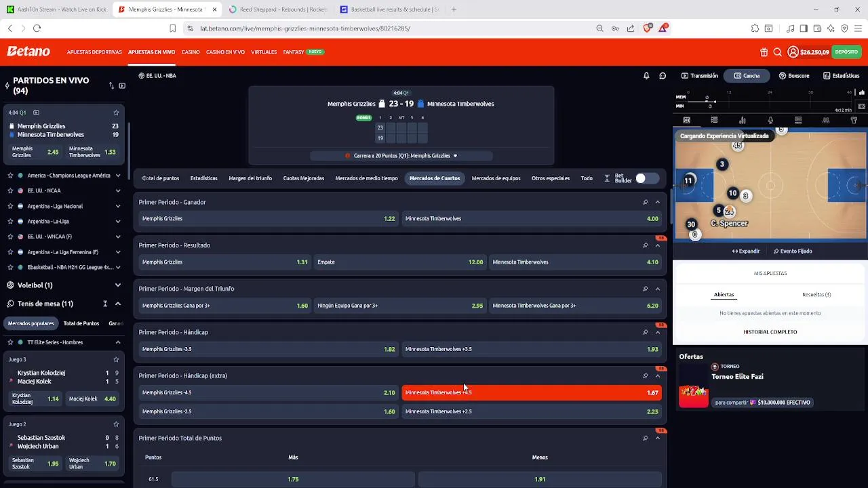Open the Brave shields icon in address bar
Screen dimensions: 868x488
click(x=647, y=28)
